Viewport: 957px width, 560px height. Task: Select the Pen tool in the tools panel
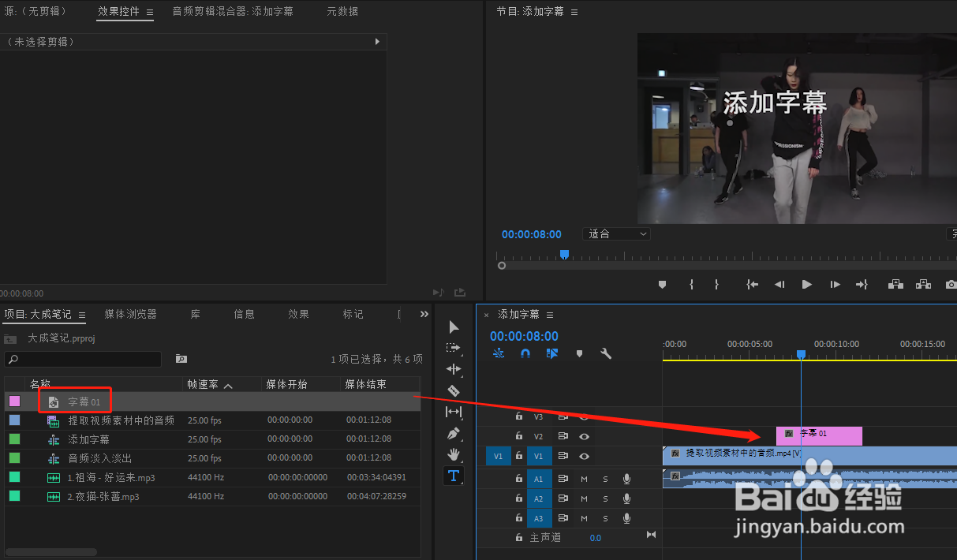click(x=454, y=432)
